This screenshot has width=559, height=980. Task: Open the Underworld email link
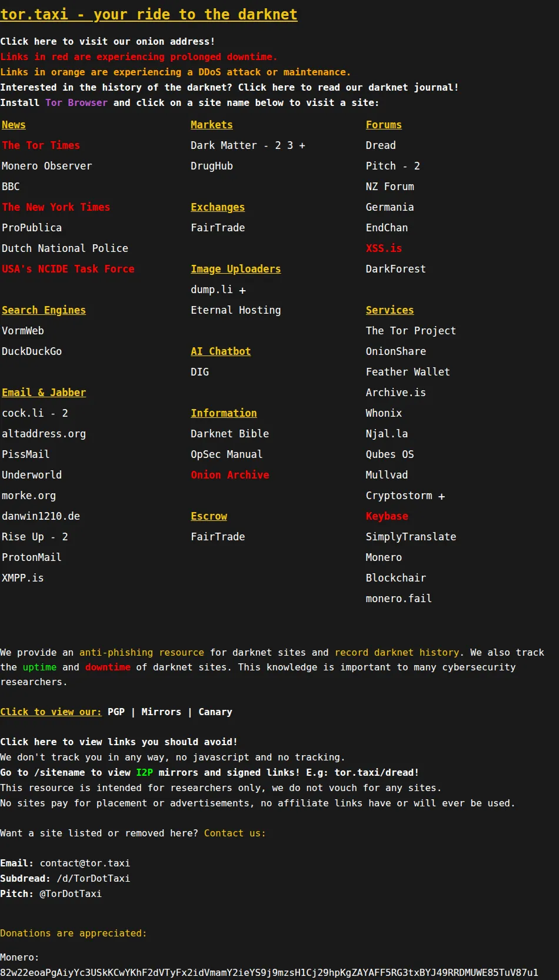coord(32,475)
